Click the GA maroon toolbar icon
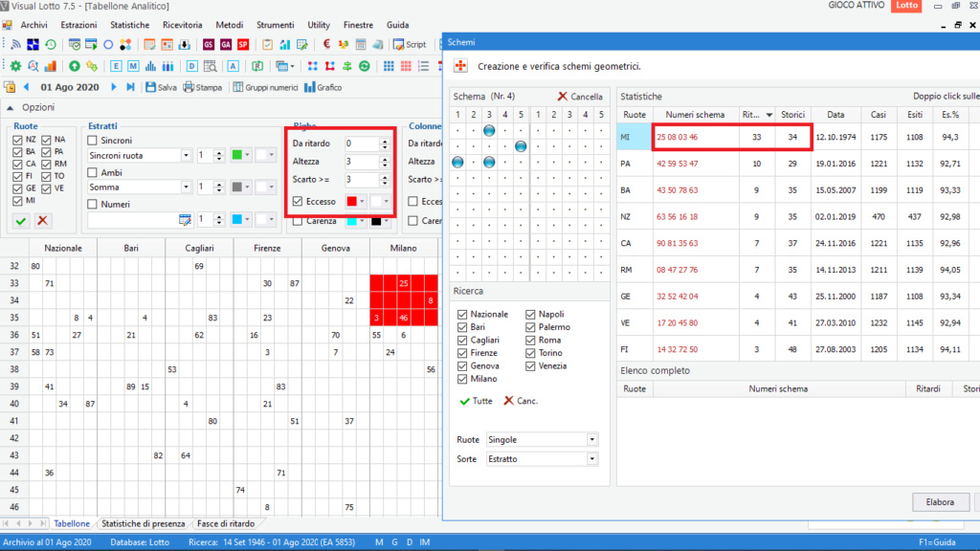Viewport: 980px width, 551px height. click(226, 44)
